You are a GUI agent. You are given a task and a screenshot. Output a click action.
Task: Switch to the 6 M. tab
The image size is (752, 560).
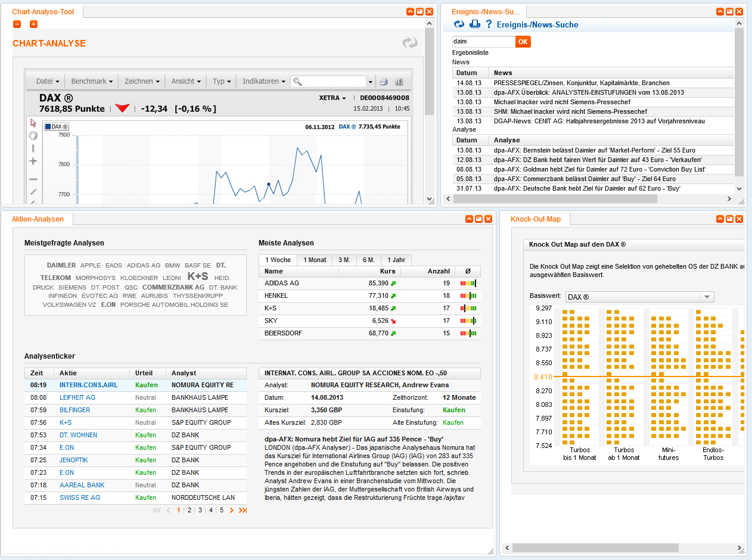(369, 260)
